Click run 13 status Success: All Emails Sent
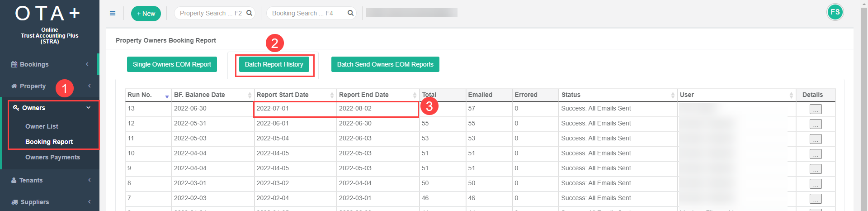Image resolution: width=868 pixels, height=211 pixels. 596,108
